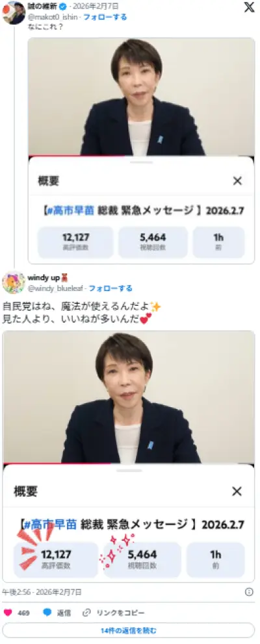
Task: Like the tweet with heart icon
Action: point(7,612)
